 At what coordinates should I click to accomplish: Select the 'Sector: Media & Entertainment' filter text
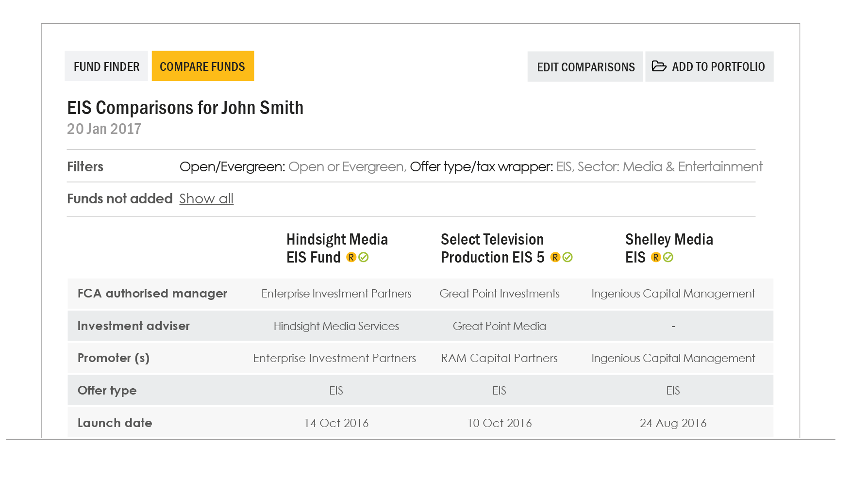(x=670, y=167)
